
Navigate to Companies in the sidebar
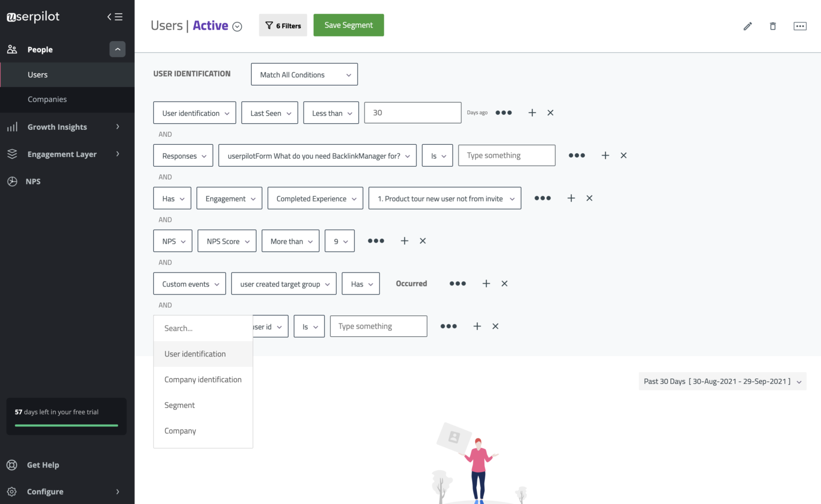click(x=47, y=99)
